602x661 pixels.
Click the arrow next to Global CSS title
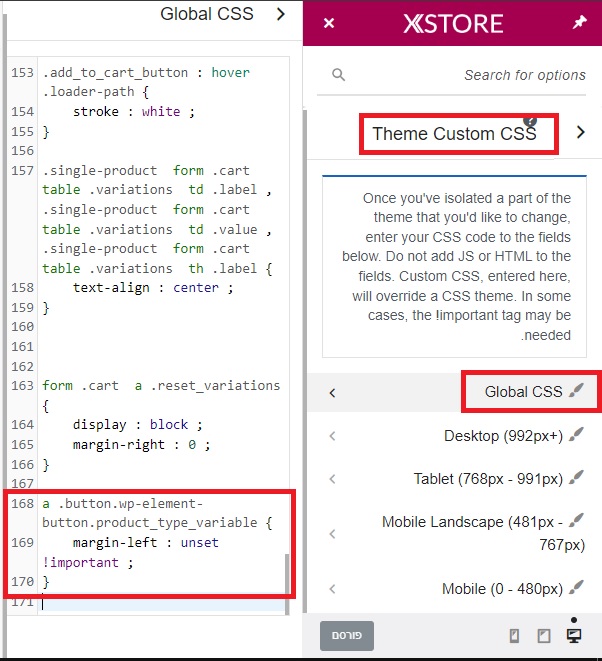tap(281, 14)
